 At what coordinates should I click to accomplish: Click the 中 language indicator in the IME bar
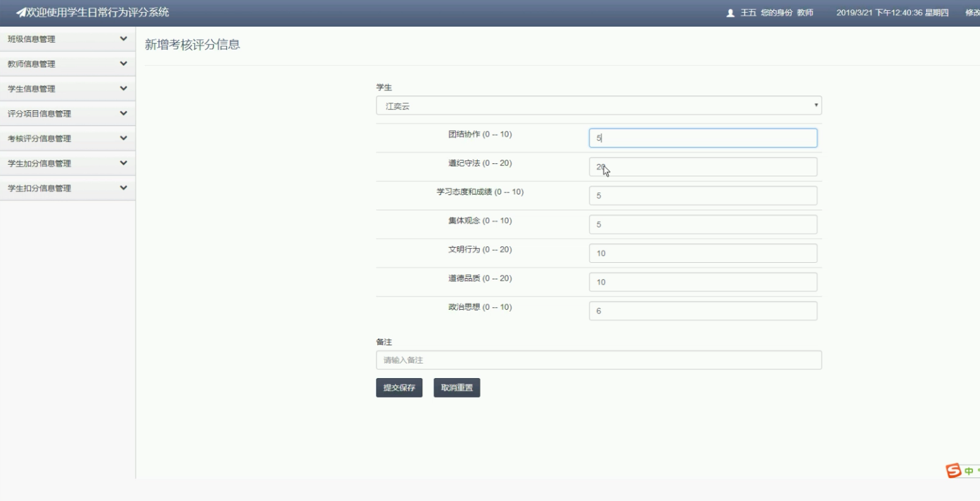(969, 471)
